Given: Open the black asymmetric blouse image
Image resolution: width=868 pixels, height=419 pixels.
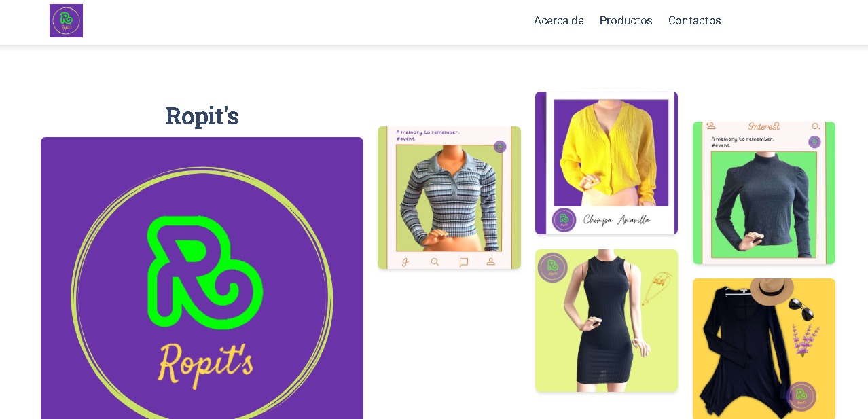Looking at the screenshot, I should pyautogui.click(x=764, y=348).
